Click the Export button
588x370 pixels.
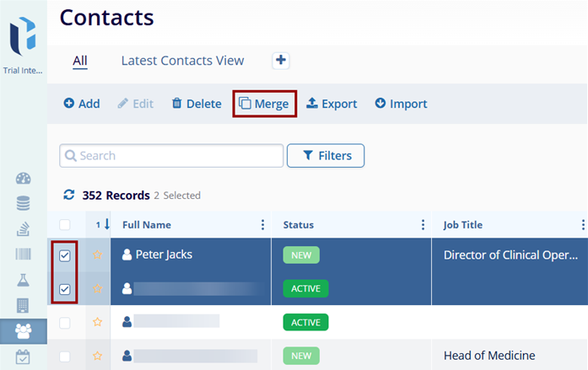331,104
